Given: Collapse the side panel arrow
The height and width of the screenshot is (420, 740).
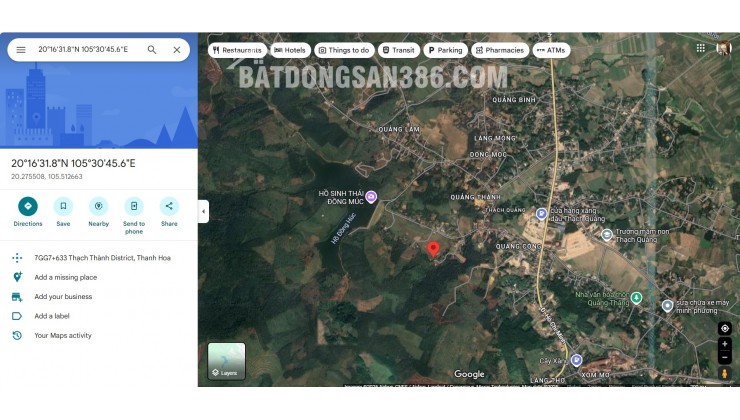Looking at the screenshot, I should (203, 211).
